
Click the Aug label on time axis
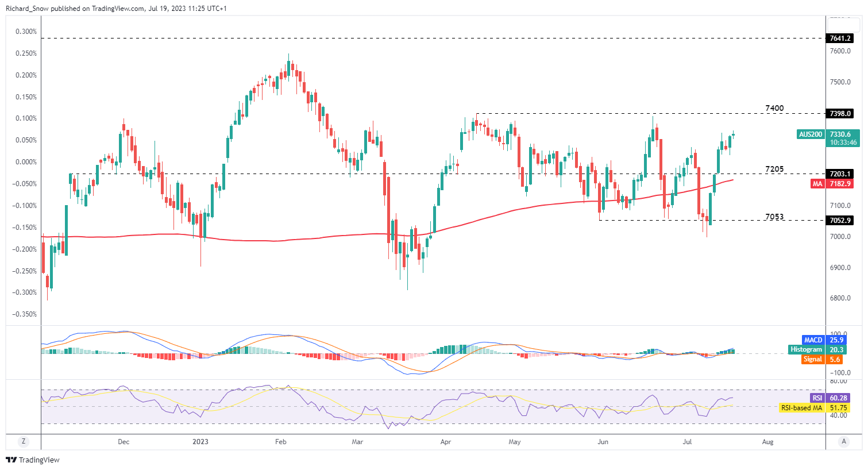tap(767, 442)
